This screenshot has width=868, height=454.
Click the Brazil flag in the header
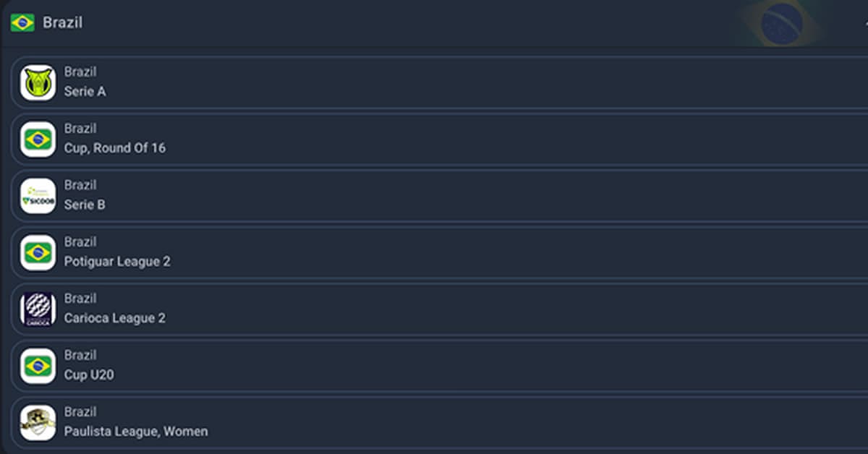[x=22, y=22]
